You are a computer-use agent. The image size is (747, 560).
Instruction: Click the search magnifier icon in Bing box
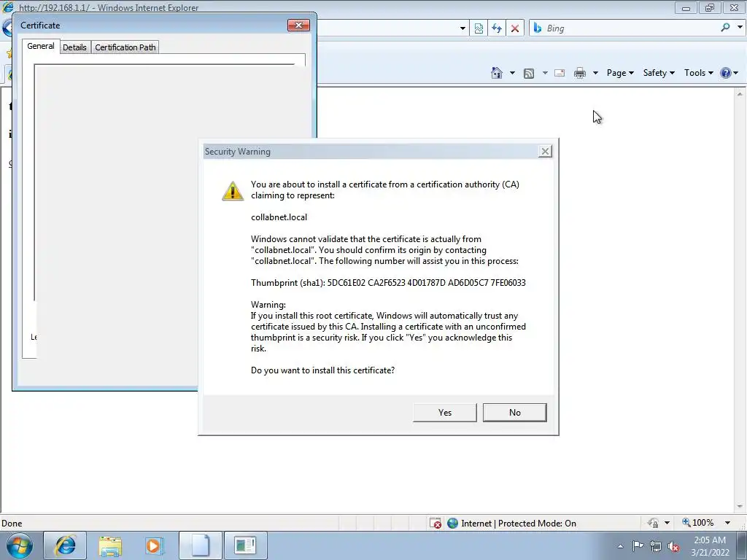[x=725, y=28]
